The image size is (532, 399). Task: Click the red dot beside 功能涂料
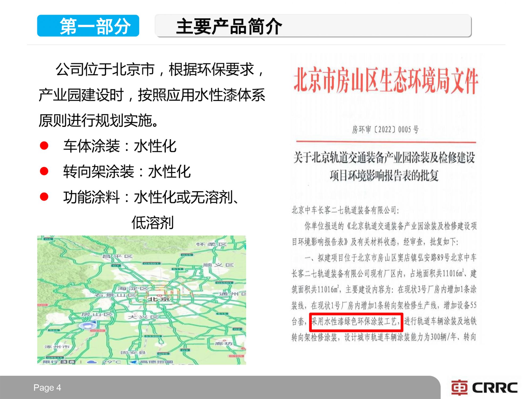44,197
